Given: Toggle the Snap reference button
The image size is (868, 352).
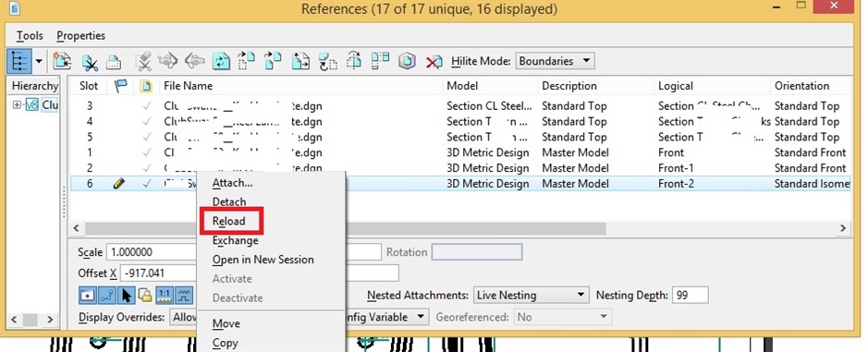Looking at the screenshot, I should tap(107, 296).
